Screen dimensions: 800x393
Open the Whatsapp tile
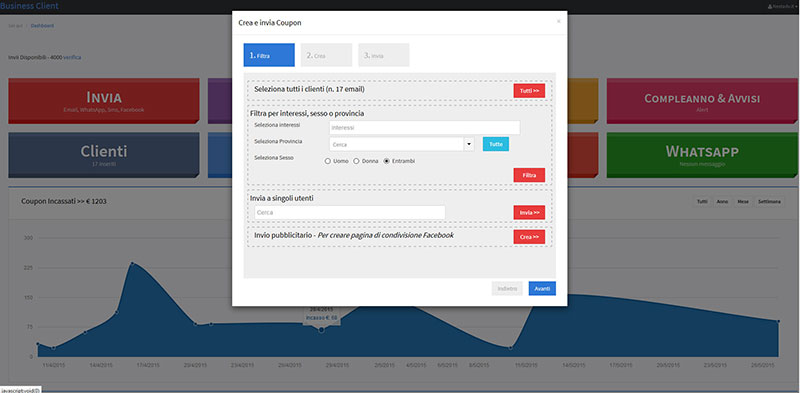click(702, 155)
